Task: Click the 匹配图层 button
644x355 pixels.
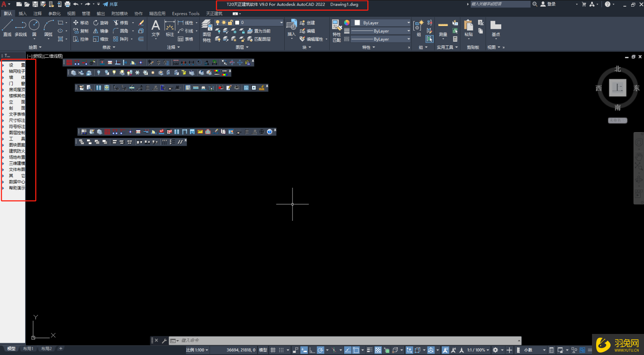Action: 262,39
